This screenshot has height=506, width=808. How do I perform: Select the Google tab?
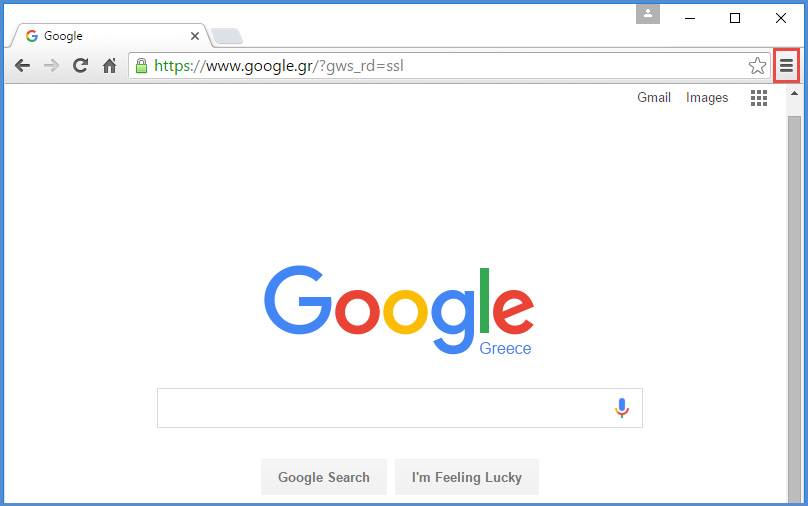[109, 36]
